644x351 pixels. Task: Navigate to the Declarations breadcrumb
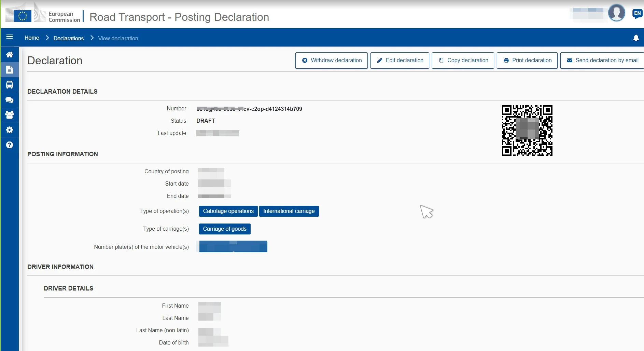69,38
